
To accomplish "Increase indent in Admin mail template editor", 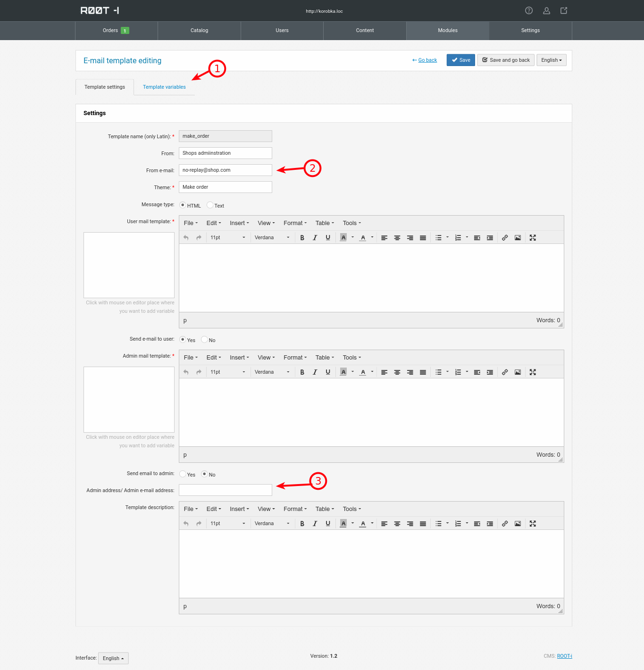I will (x=490, y=372).
